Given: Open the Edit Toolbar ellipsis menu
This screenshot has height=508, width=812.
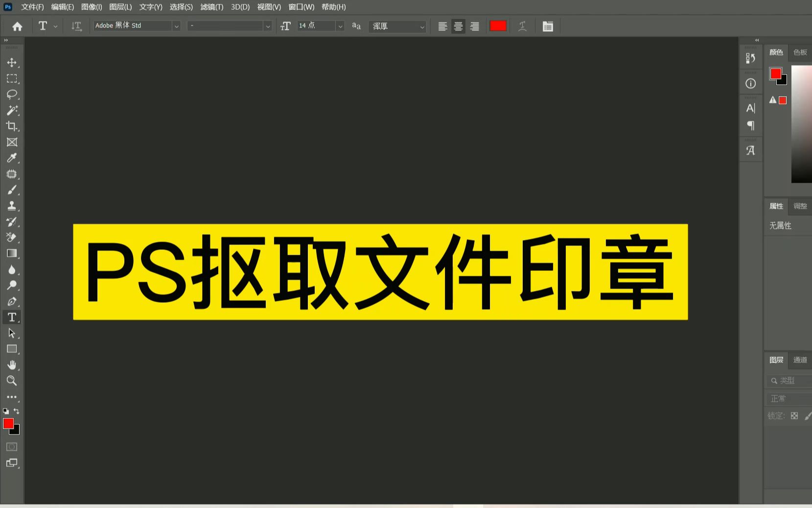Looking at the screenshot, I should 12,397.
